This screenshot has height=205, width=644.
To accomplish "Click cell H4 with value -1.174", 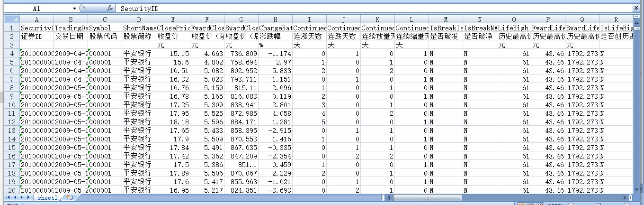I will [x=275, y=54].
